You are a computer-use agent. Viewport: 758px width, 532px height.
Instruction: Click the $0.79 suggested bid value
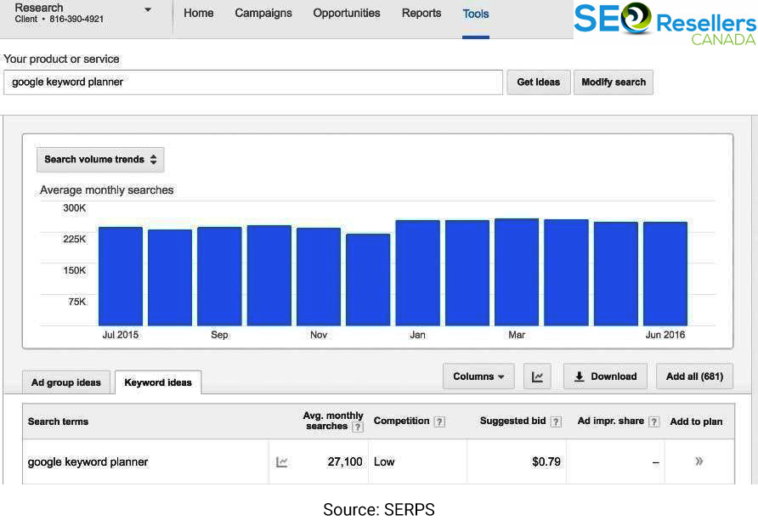pos(546,461)
